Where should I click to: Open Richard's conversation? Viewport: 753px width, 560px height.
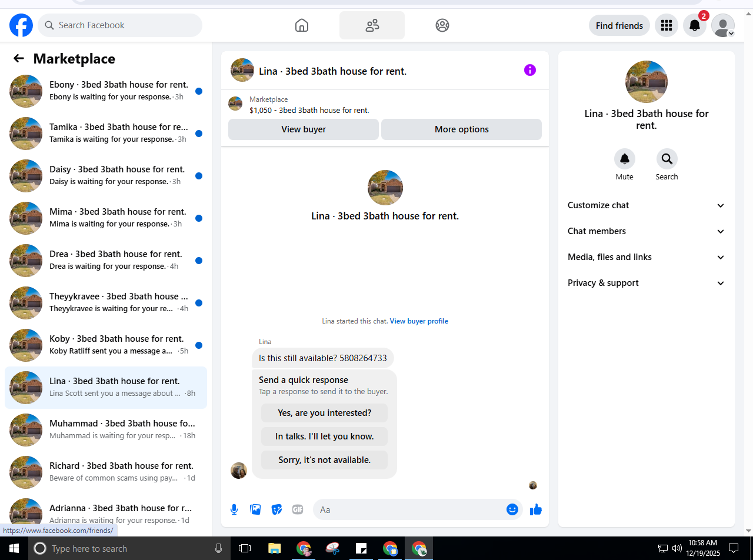click(106, 472)
